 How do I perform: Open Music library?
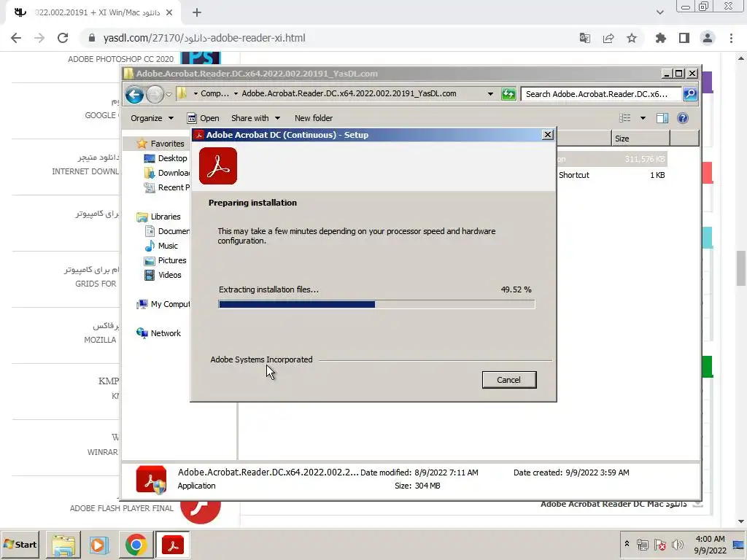point(161,246)
